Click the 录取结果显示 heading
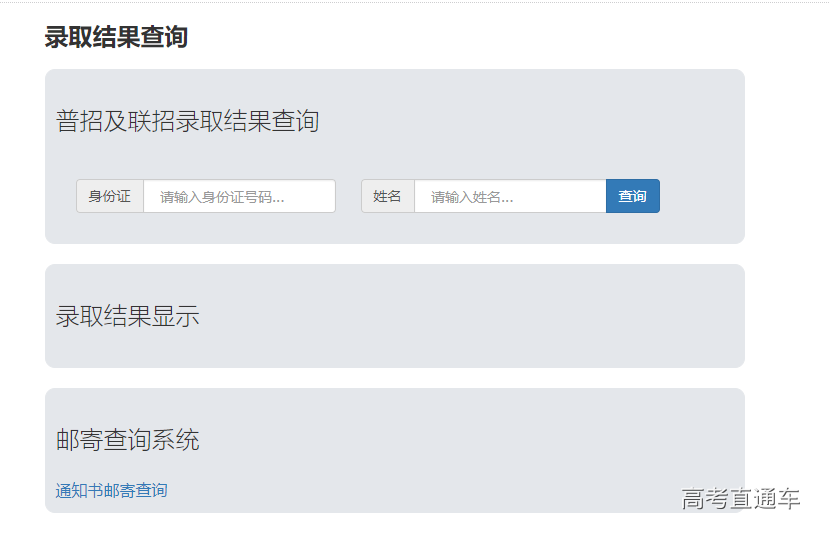 pos(127,316)
